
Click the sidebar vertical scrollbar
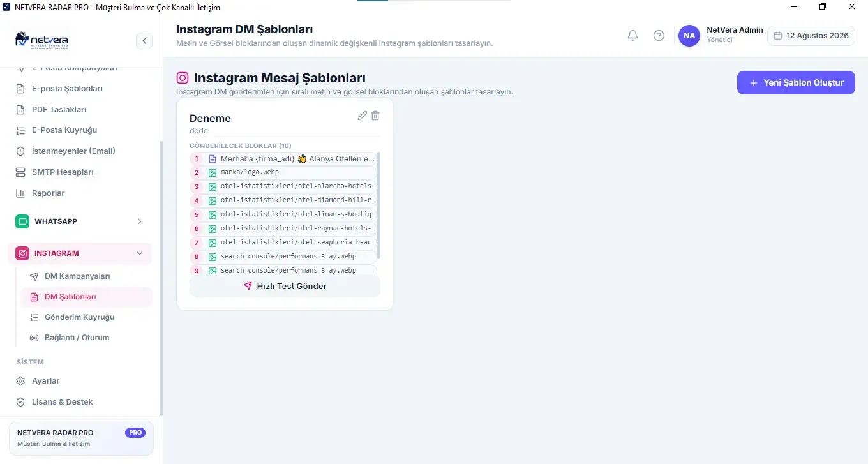tap(161, 278)
